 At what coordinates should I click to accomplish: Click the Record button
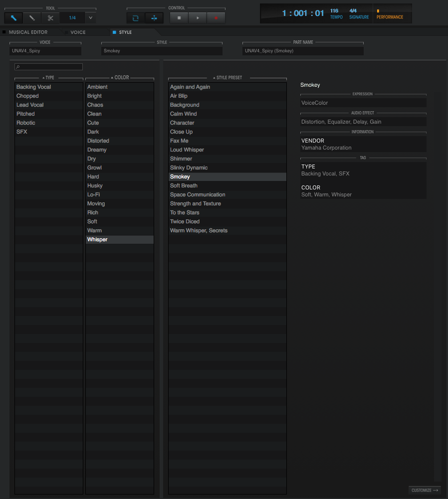click(x=216, y=18)
